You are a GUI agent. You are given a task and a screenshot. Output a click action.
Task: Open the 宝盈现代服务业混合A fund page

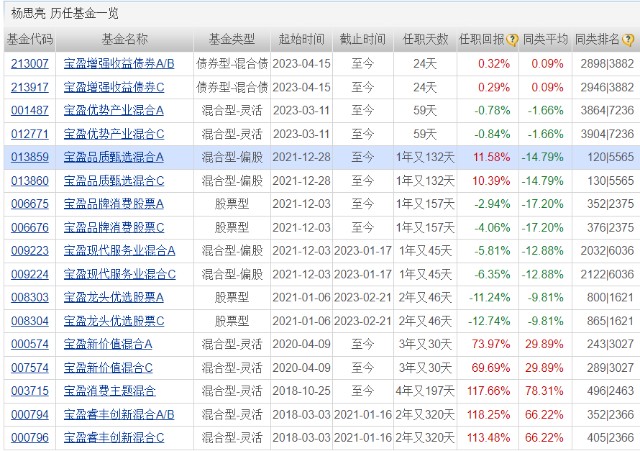(x=120, y=251)
